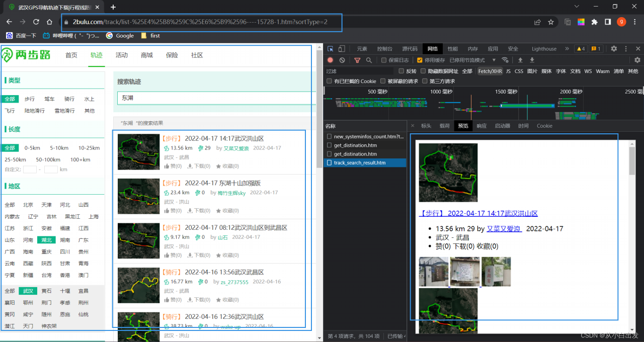Filter tracks by 5-10km length

coord(59,148)
